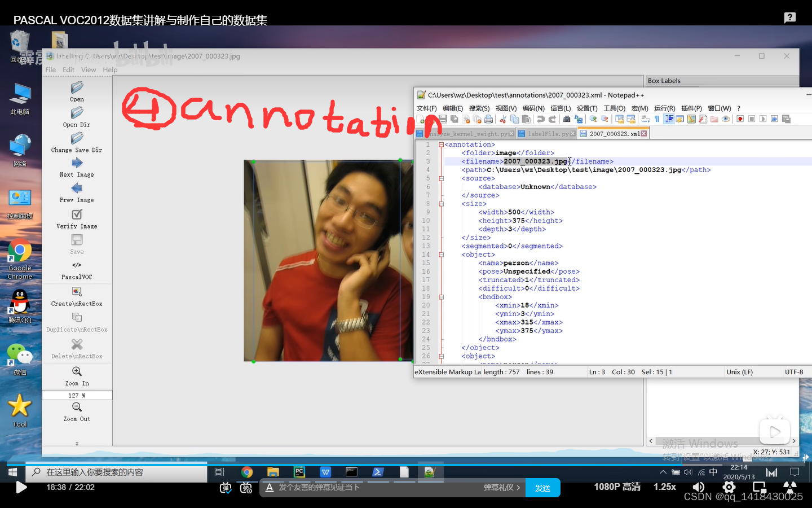Open the 127% zoom level box
The height and width of the screenshot is (508, 812).
click(x=77, y=395)
